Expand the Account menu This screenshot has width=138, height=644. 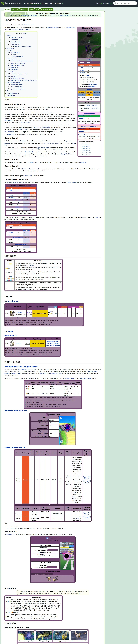pos(107,3)
